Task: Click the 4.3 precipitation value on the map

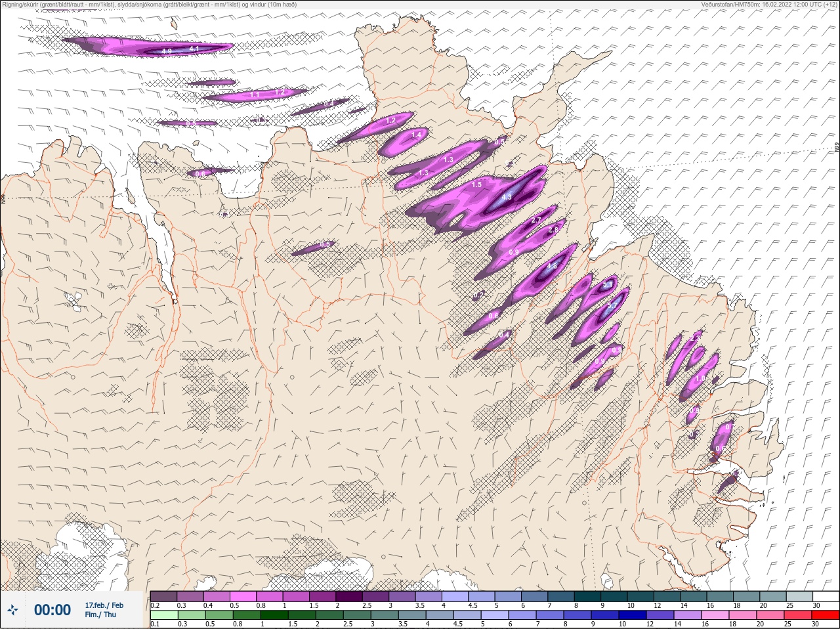Action: coord(506,197)
